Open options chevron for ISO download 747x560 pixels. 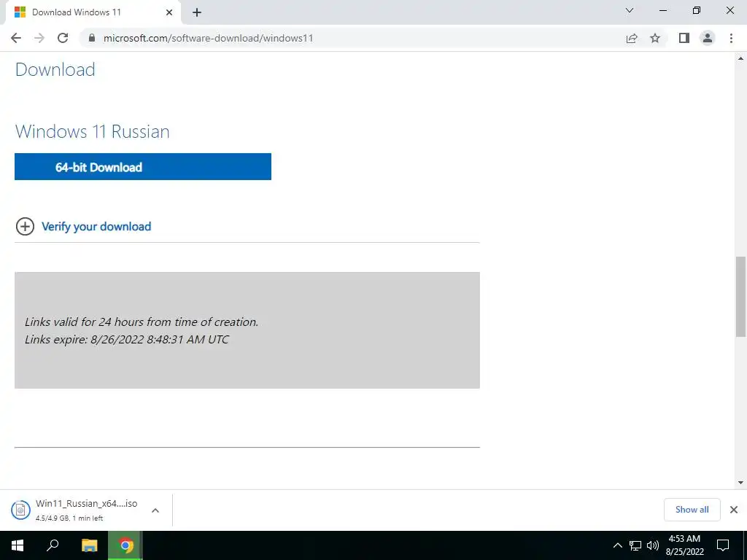(155, 510)
